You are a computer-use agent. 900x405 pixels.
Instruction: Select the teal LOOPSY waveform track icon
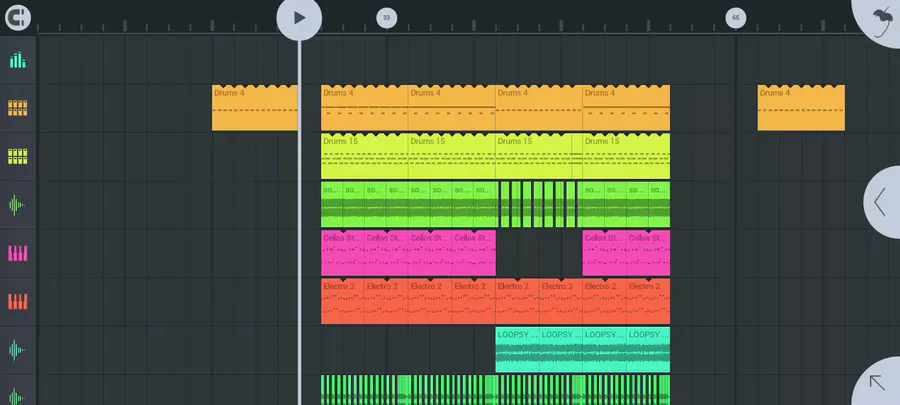pos(18,349)
